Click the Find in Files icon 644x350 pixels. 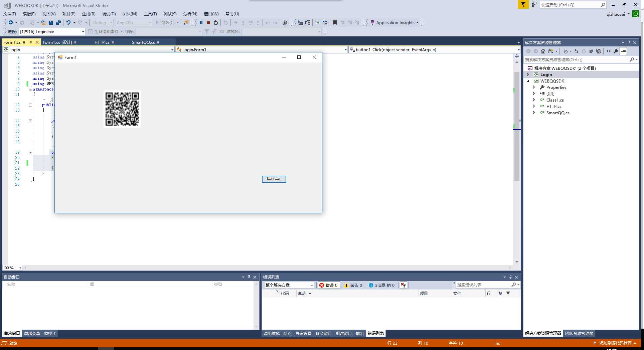(x=186, y=23)
